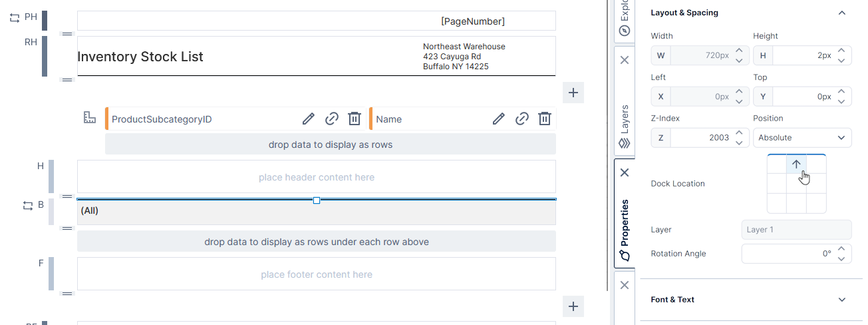Delete the Name grouping
Image resolution: width=868 pixels, height=325 pixels.
pyautogui.click(x=545, y=119)
